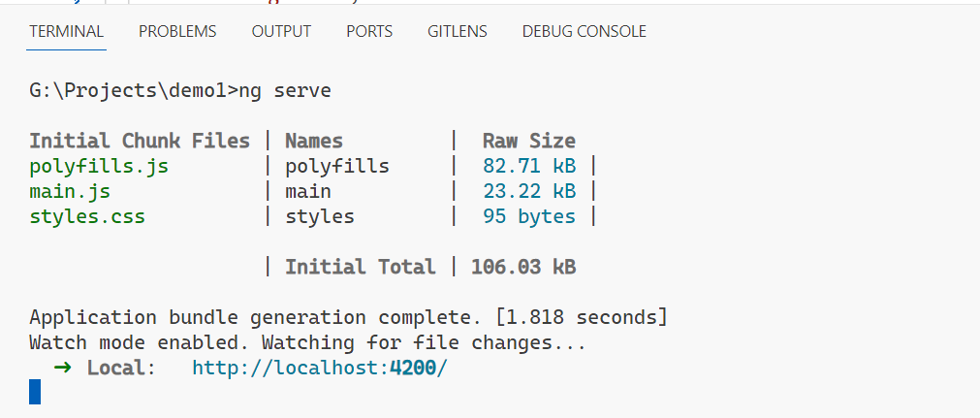This screenshot has height=418, width=980.
Task: Click the 'ng serve' command text
Action: tap(285, 91)
